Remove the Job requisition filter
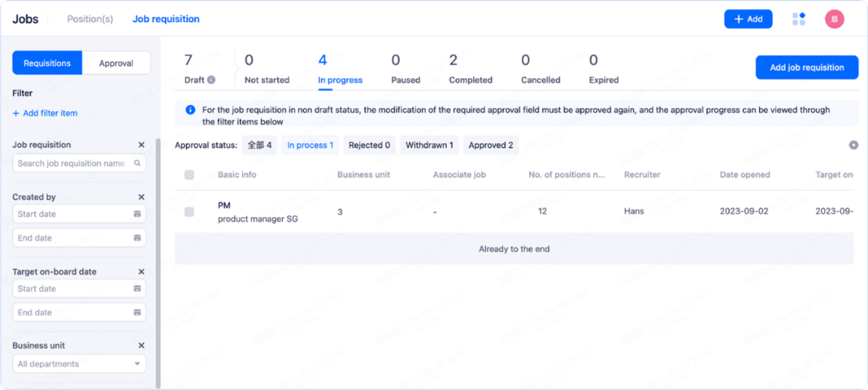The height and width of the screenshot is (390, 868). pos(141,144)
